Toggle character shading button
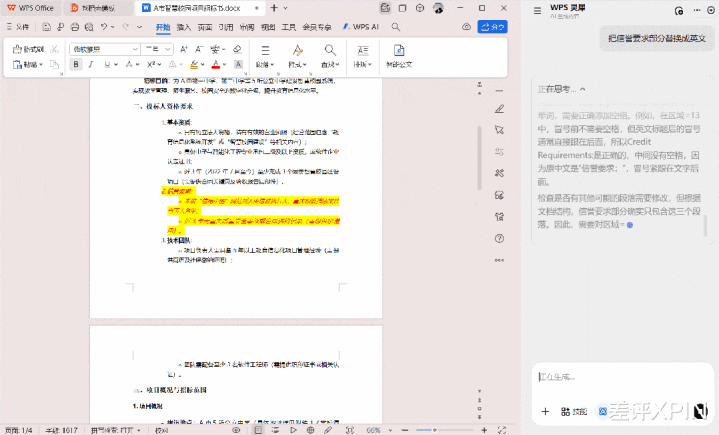 pyautogui.click(x=238, y=65)
